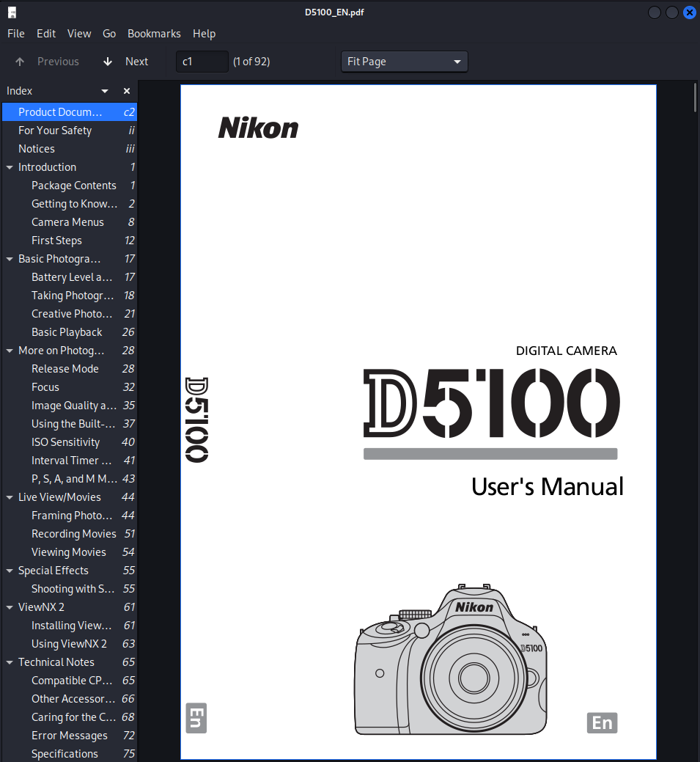The width and height of the screenshot is (700, 762).
Task: Click the (1 of 92) page count text
Action: coord(251,62)
